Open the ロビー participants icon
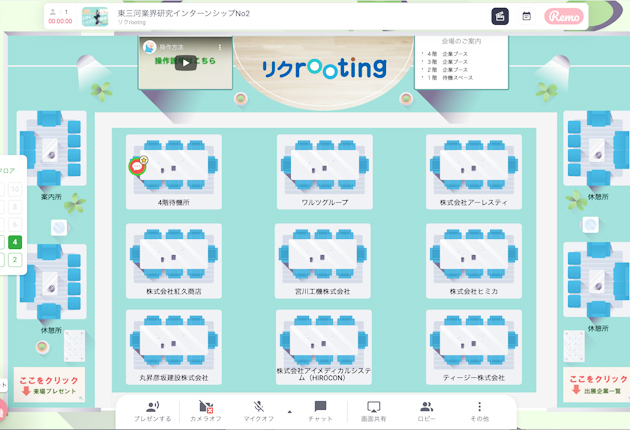Viewport: 630px width, 430px height. pyautogui.click(x=427, y=411)
